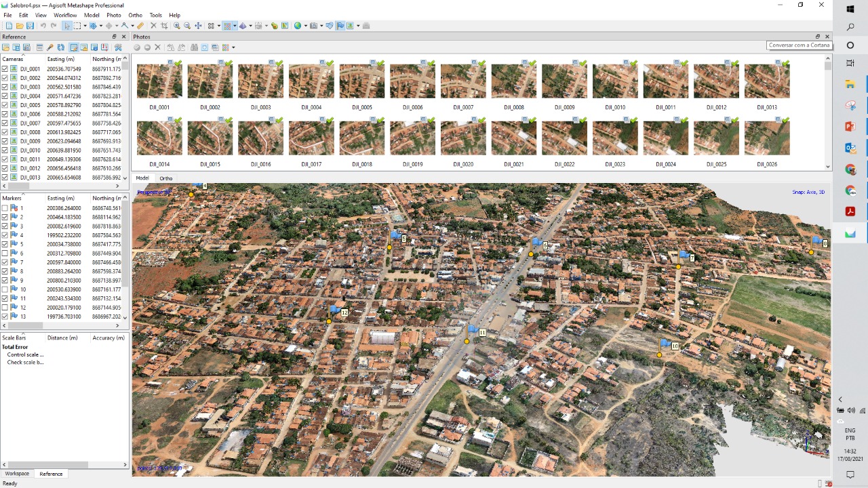Viewport: 868px width, 488px height.
Task: Show the basemap globe icon
Action: [x=297, y=26]
